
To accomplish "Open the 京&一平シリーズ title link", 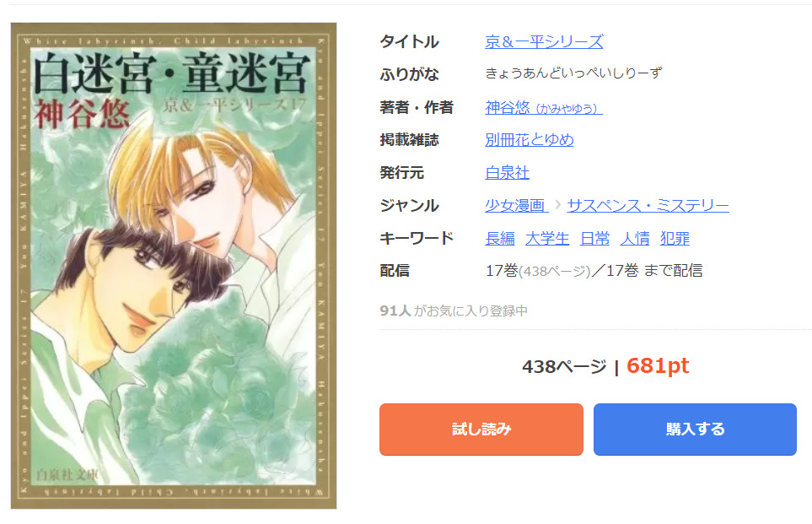I will coord(544,41).
